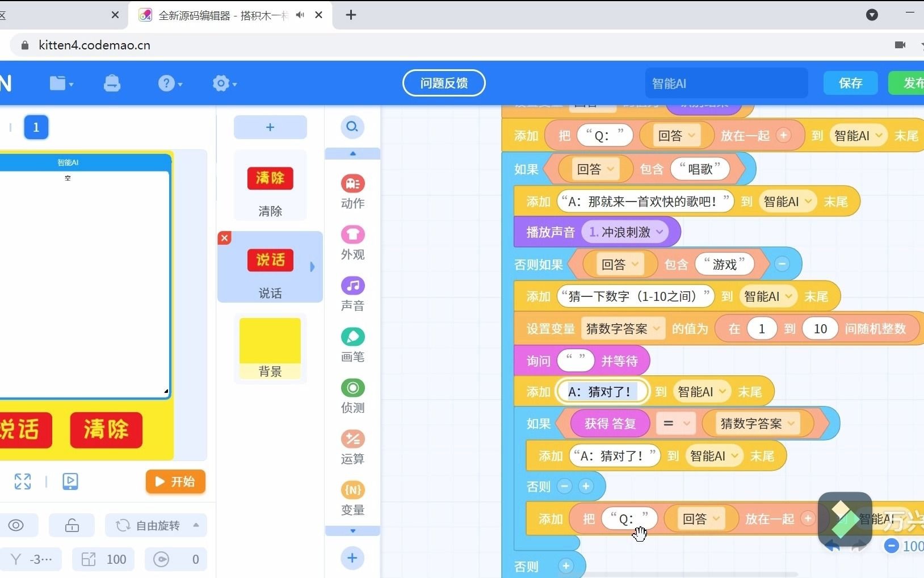The image size is (924, 578).
Task: Open the backpack icon in header
Action: tap(112, 83)
